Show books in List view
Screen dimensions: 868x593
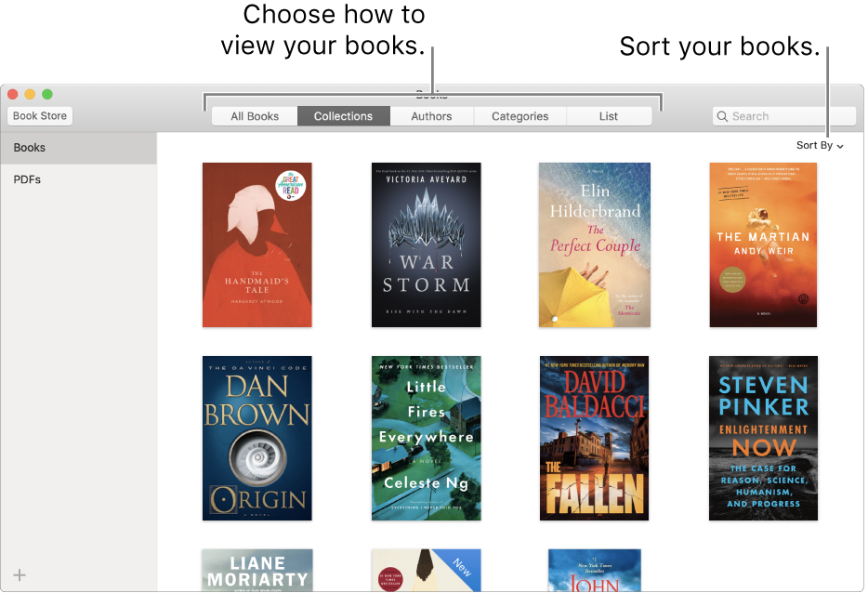click(609, 116)
